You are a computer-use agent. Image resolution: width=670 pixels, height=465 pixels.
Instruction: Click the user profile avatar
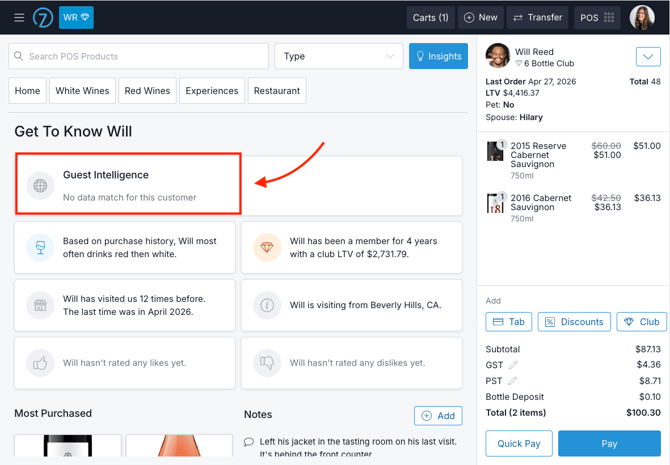click(642, 18)
